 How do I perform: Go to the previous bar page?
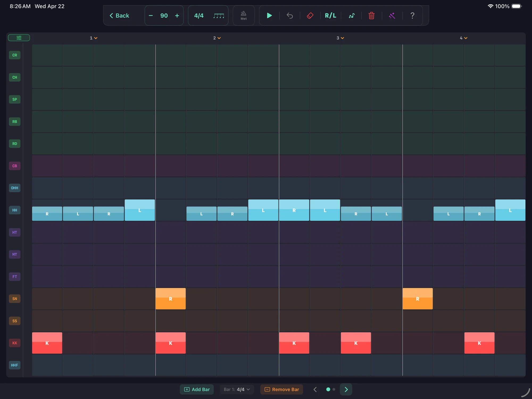coord(315,389)
